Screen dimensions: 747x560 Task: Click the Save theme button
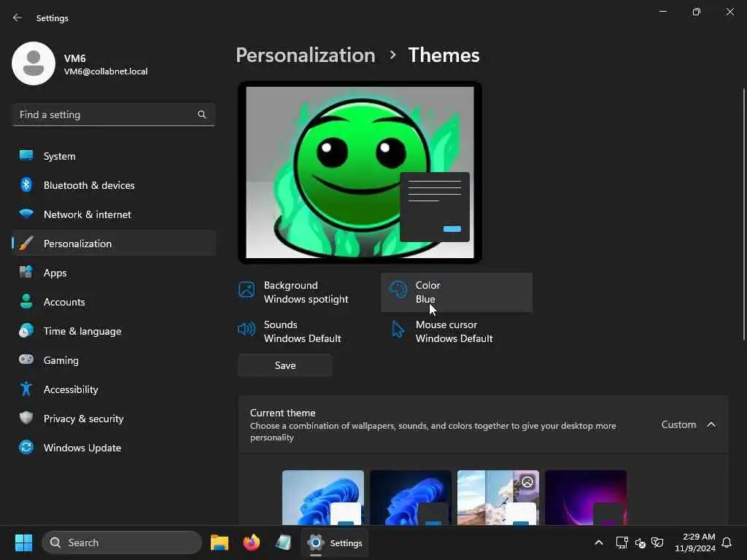[x=285, y=366]
